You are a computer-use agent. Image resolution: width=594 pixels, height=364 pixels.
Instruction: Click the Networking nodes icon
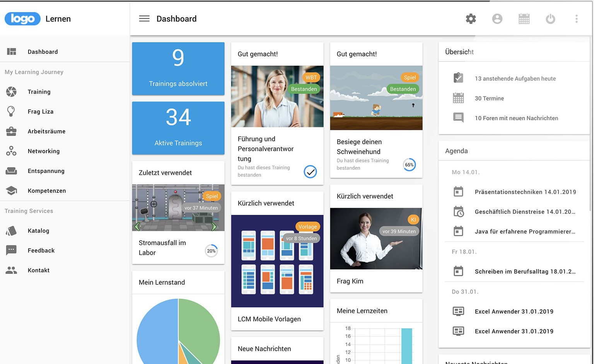tap(11, 151)
